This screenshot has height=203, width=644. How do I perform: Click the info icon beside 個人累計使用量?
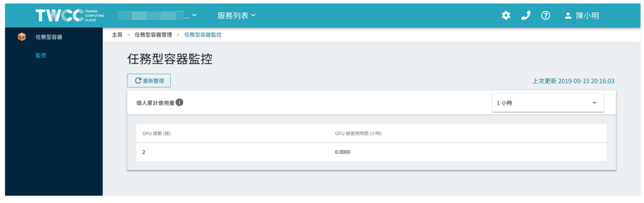click(180, 102)
